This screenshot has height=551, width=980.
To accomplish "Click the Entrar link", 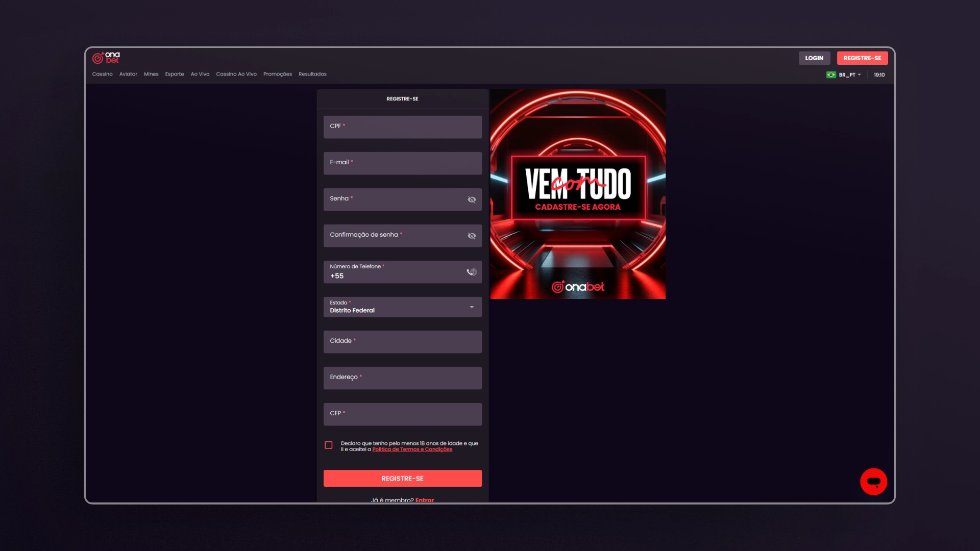I will 424,499.
